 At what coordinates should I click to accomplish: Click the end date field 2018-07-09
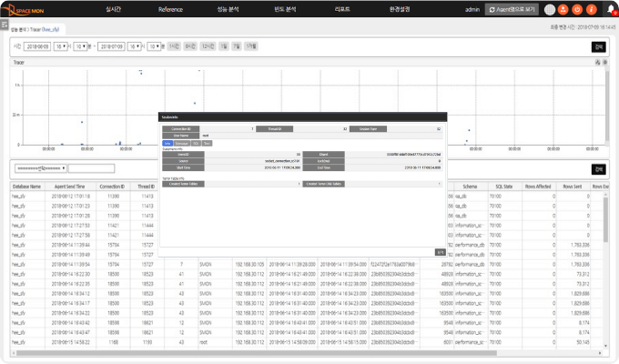pos(111,46)
